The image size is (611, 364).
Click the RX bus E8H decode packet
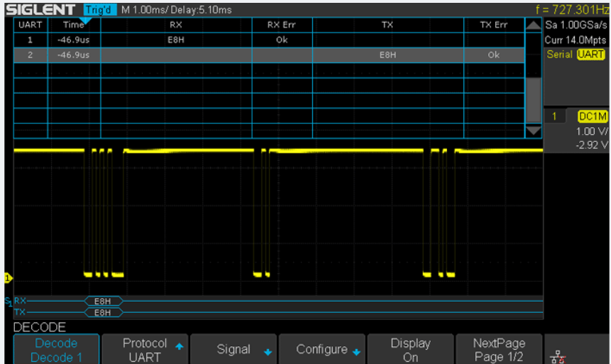click(x=104, y=301)
